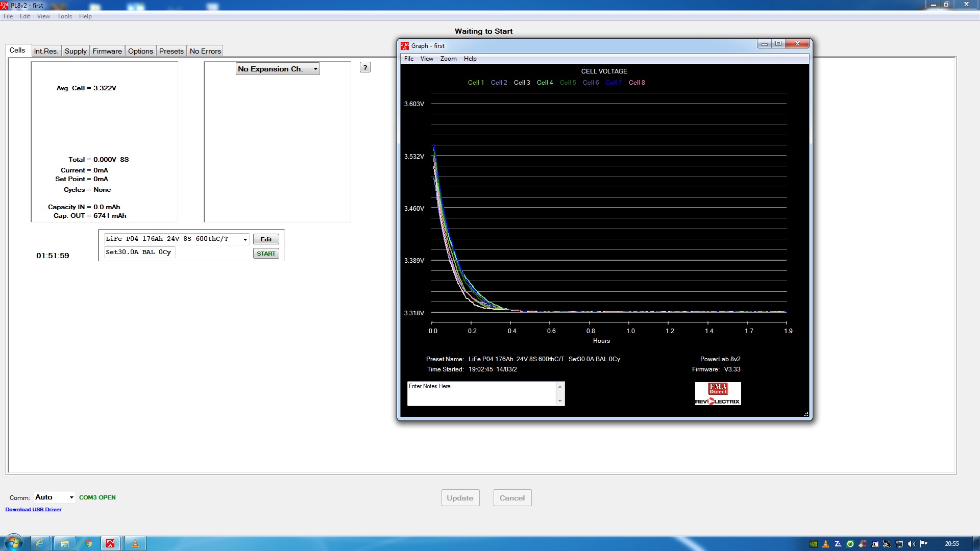Open the LiFe PO4 preset dropdown
Viewport: 980px width, 551px height.
[x=245, y=239]
